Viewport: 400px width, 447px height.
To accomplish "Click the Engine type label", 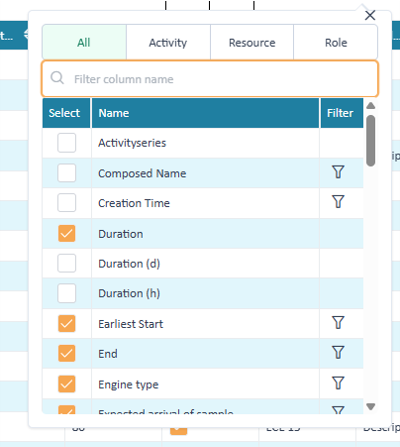I will click(128, 385).
